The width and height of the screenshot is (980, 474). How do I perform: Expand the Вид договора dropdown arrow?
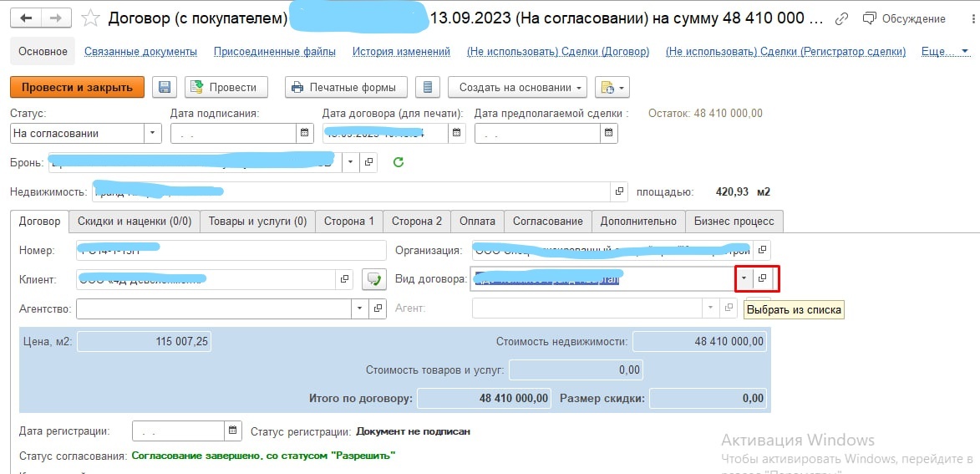click(x=744, y=278)
